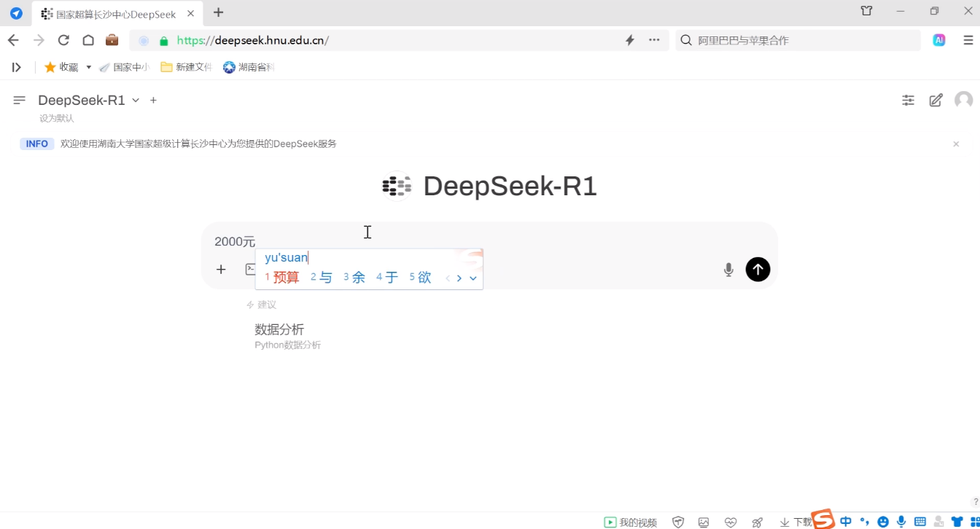Open the 湖南省科 bookmark
The height and width of the screenshot is (529, 980).
249,67
